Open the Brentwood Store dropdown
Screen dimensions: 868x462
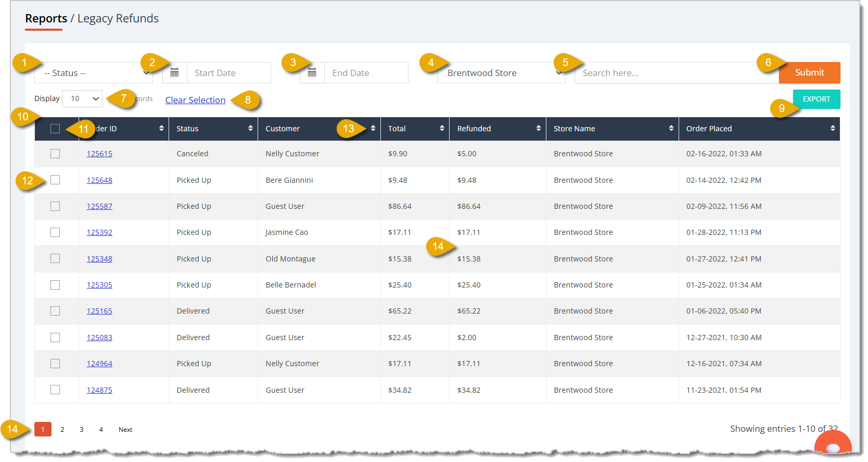(501, 73)
